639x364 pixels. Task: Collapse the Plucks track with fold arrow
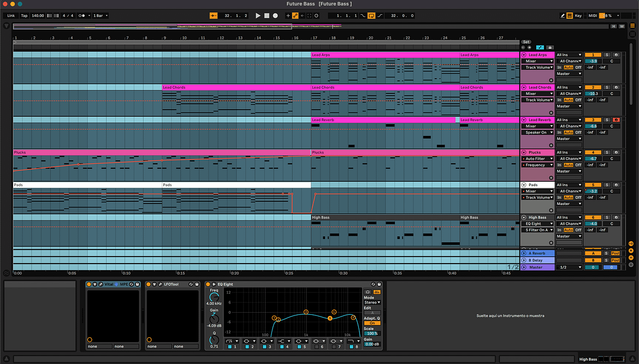tap(524, 153)
